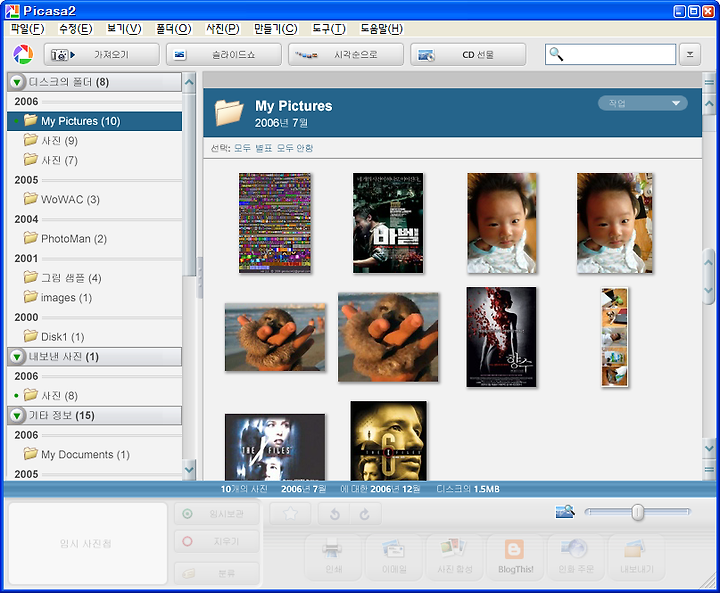Click the BlogThis! Blogger icon
The image size is (720, 593).
point(514,549)
